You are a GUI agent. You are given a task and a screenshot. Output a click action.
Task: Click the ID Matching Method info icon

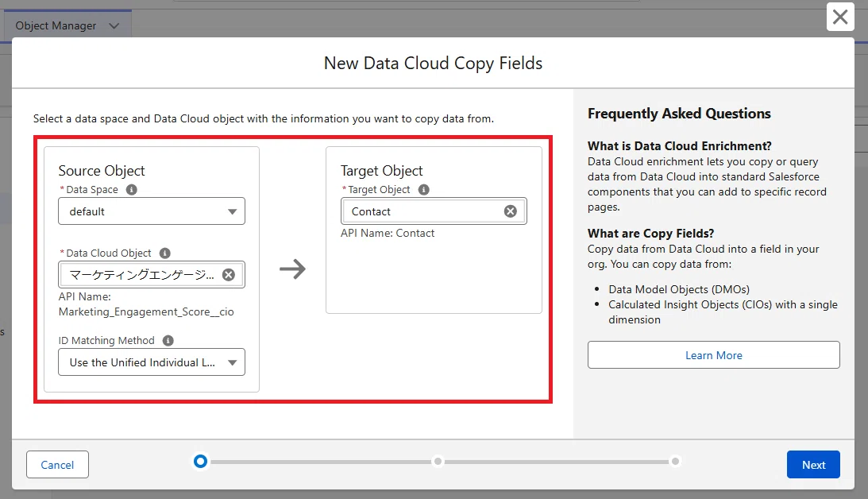pos(168,341)
